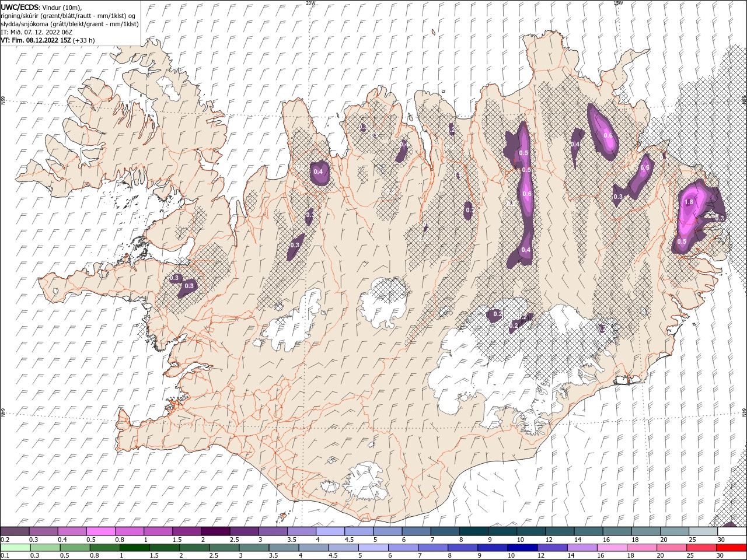Pick the bright pink snow swatch between 0.5 and 0.8
The width and height of the screenshot is (747, 560).
101,531
